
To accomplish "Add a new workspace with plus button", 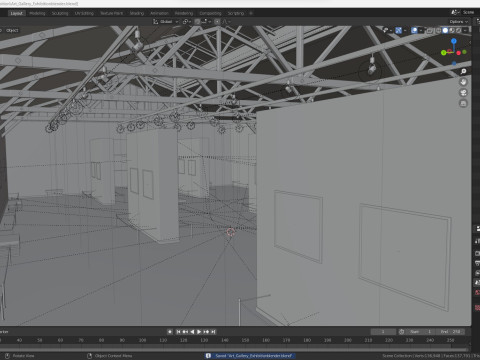I will tap(251, 13).
